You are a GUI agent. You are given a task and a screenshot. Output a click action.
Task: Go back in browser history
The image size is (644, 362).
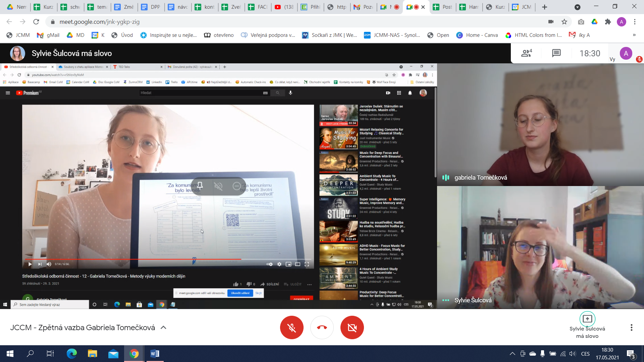9,22
